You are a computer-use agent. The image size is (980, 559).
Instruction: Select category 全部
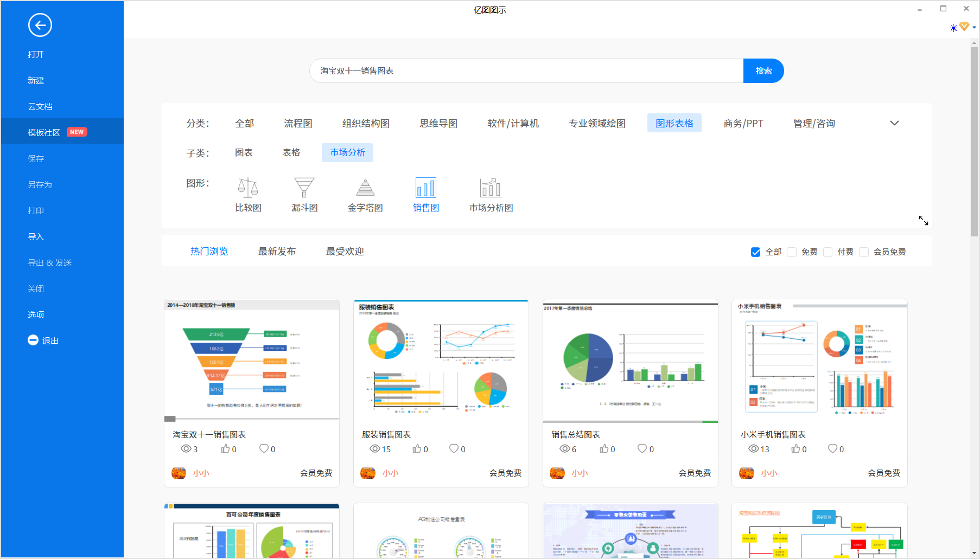tap(244, 123)
